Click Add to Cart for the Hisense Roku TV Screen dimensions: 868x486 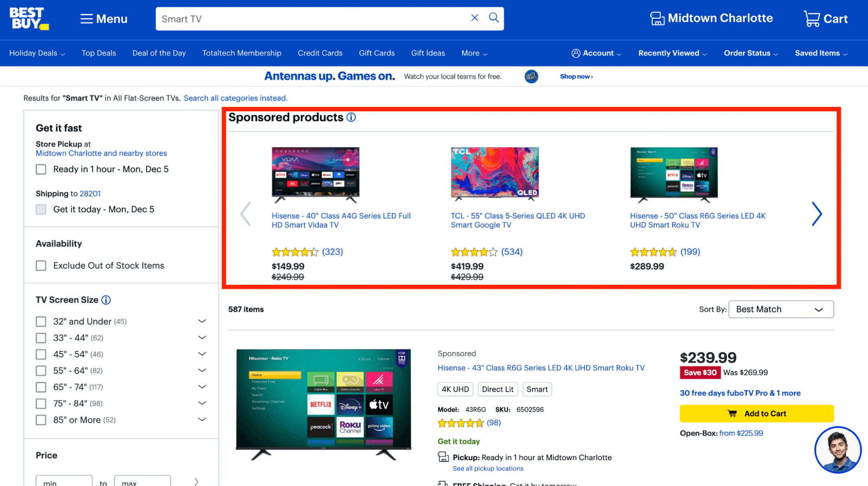click(756, 413)
